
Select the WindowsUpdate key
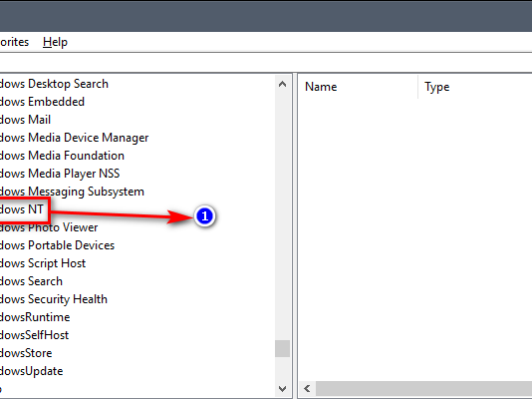(32, 371)
